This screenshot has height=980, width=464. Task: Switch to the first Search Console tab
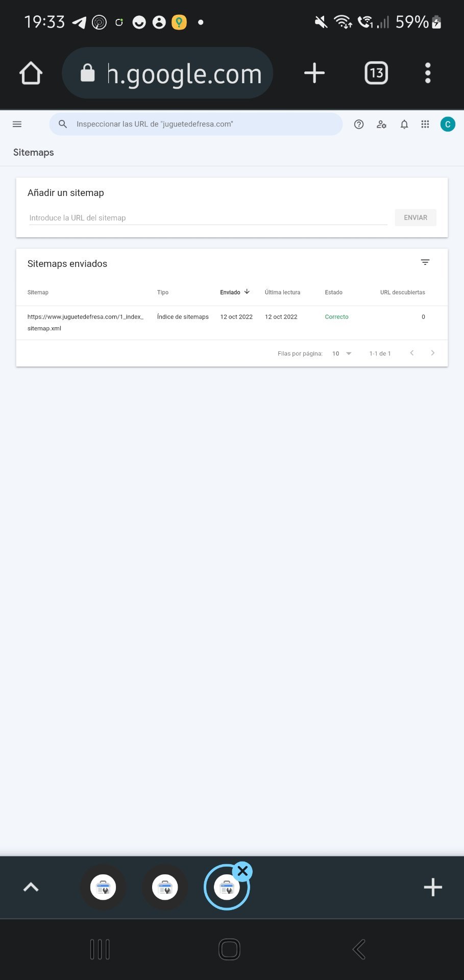pyautogui.click(x=103, y=887)
